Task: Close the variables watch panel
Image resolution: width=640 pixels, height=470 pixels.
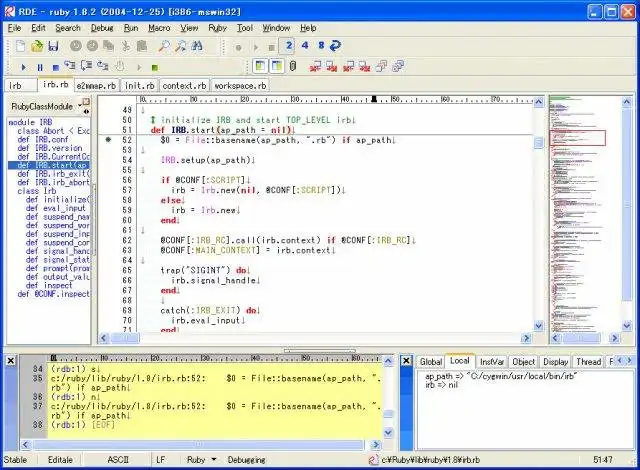Action: pos(406,361)
